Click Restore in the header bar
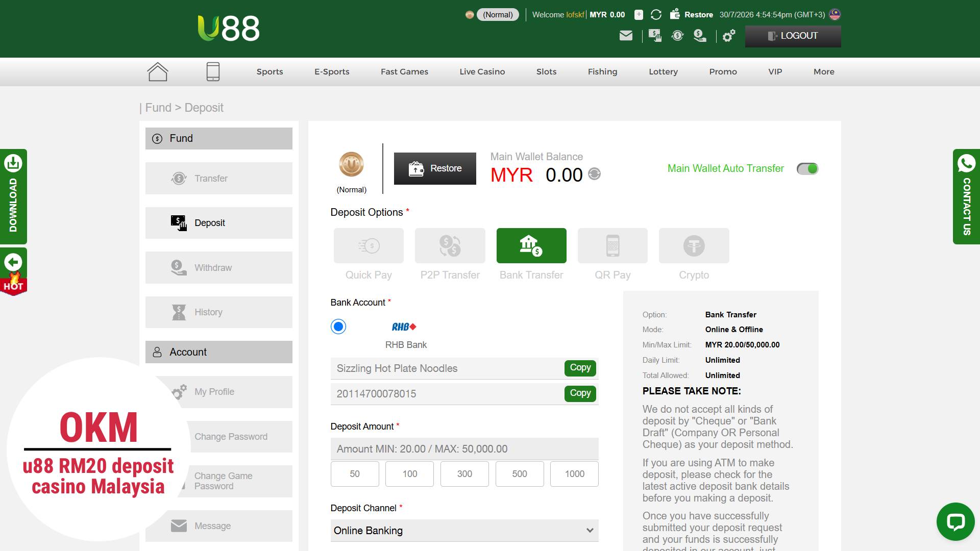The image size is (980, 551). [x=692, y=15]
